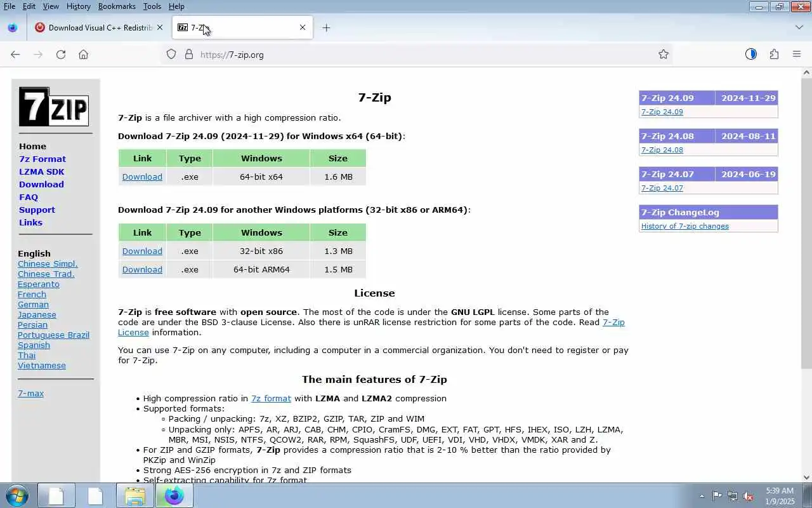Viewport: 812px width, 508px height.
Task: Click the site security padlock icon
Action: (x=188, y=55)
